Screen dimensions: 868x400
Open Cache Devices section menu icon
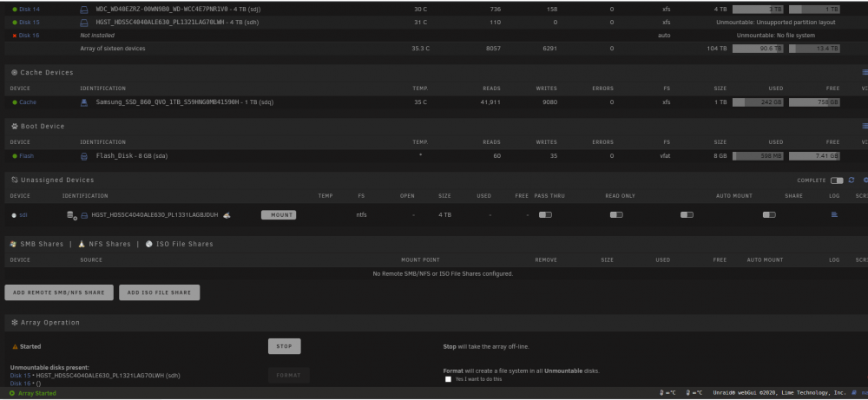[x=865, y=73]
